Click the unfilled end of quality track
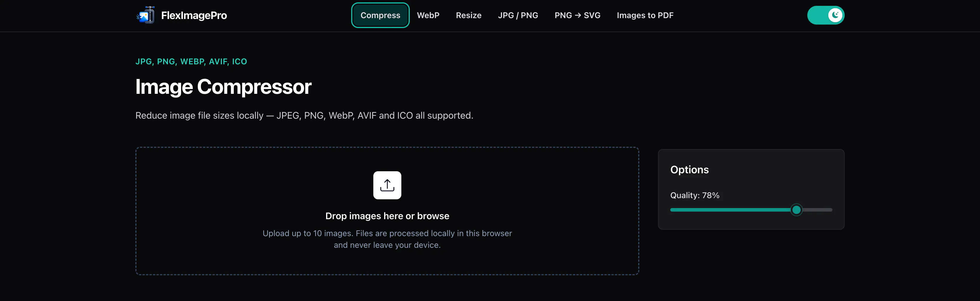980x301 pixels. click(817, 210)
